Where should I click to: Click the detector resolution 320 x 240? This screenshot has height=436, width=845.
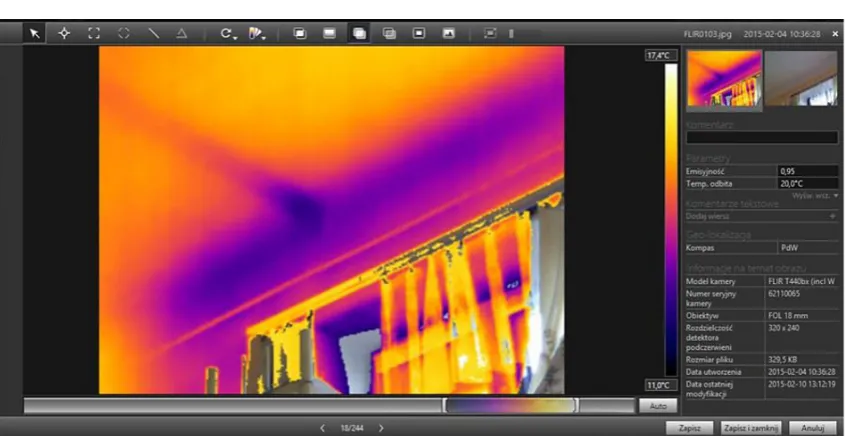point(785,327)
